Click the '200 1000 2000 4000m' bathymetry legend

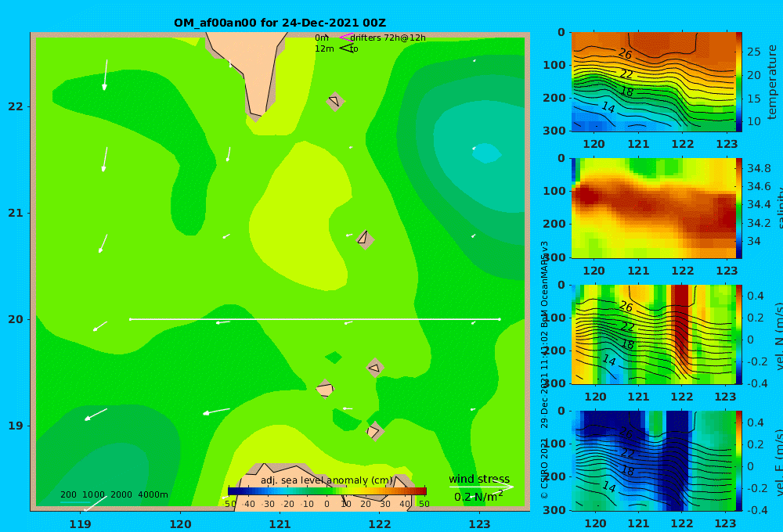[114, 494]
